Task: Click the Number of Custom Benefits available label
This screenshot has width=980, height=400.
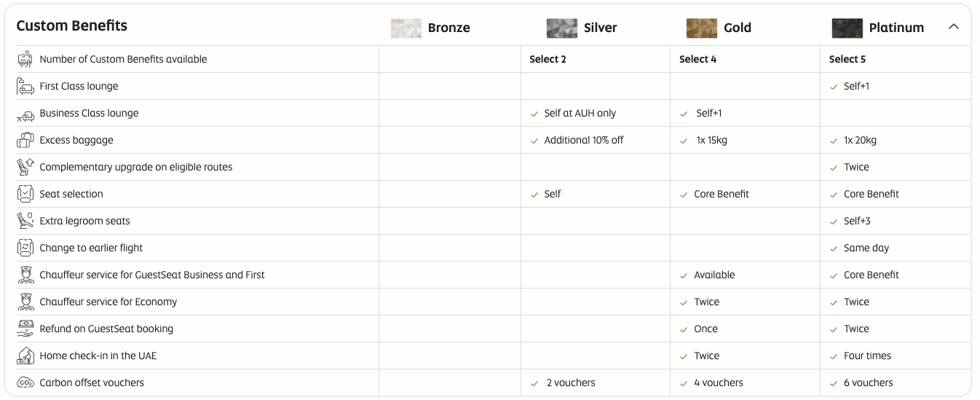Action: pos(123,59)
